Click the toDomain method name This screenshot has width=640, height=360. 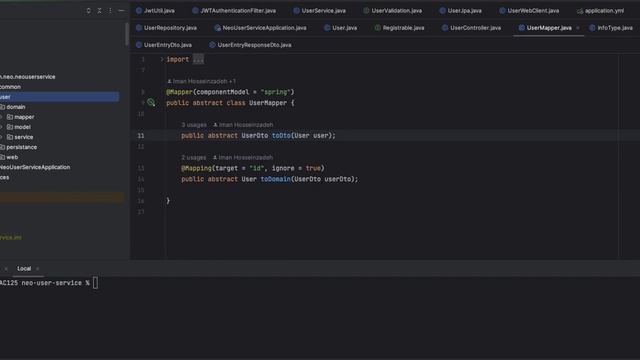point(276,179)
